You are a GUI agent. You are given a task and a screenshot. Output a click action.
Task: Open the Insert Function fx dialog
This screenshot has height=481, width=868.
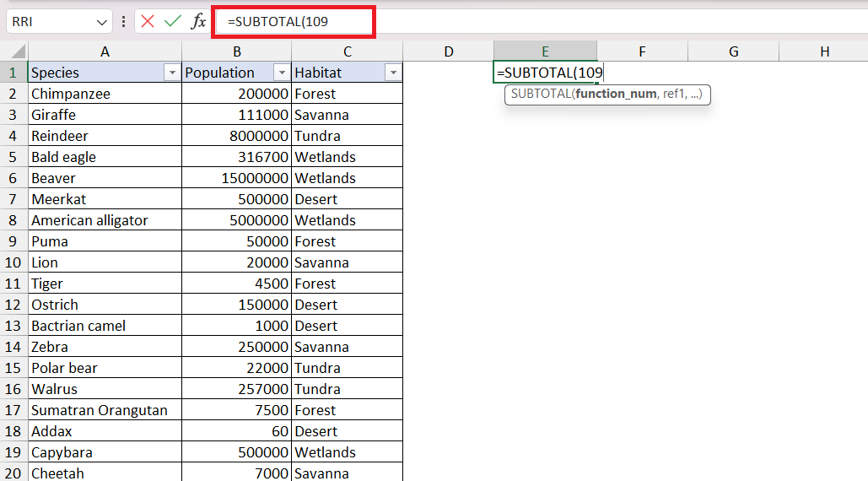(198, 22)
